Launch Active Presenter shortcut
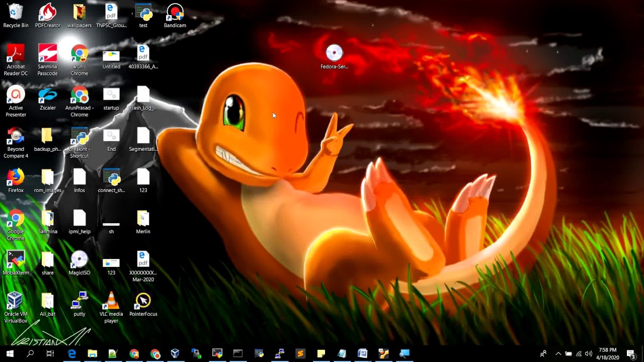 tap(16, 102)
